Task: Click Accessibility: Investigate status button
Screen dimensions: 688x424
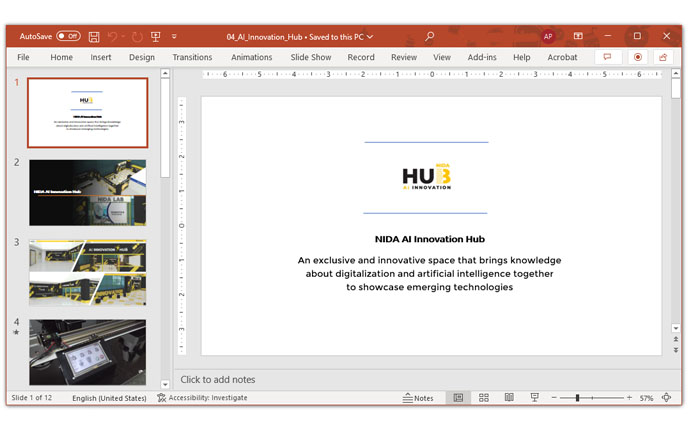Action: [x=202, y=398]
